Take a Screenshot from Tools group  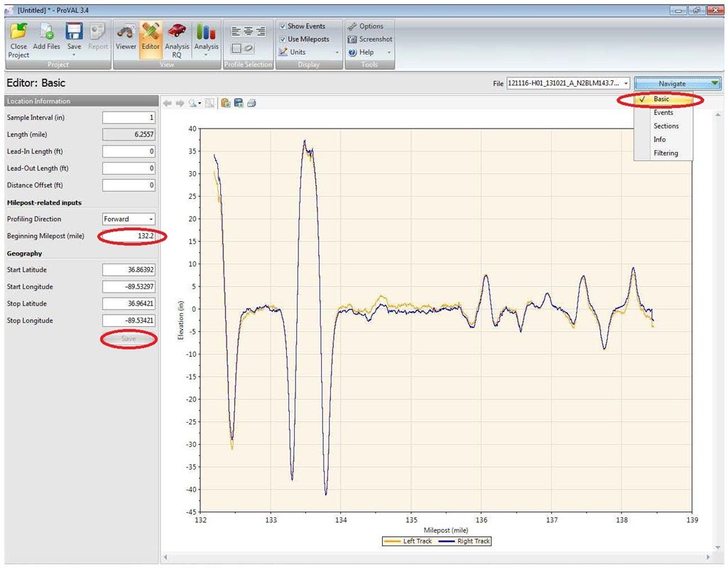pos(370,39)
